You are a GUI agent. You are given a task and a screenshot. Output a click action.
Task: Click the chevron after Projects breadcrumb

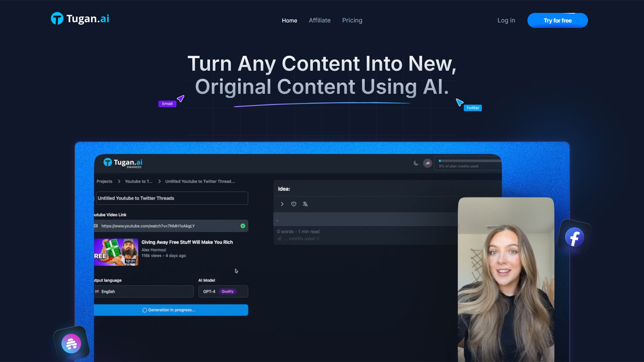pyautogui.click(x=119, y=181)
